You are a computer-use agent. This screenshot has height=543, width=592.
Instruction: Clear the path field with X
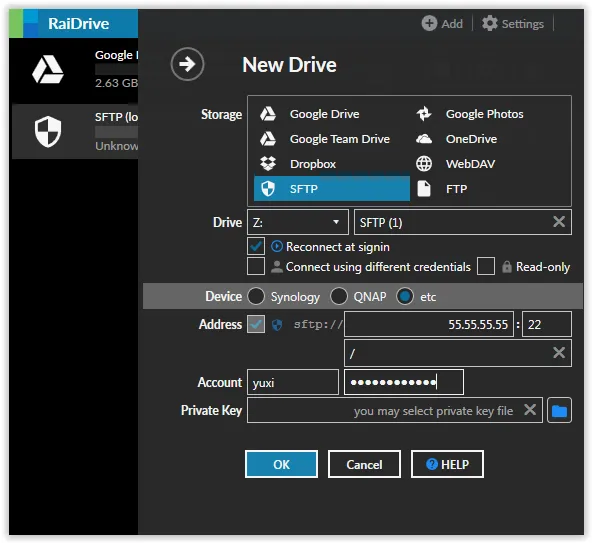pos(559,353)
